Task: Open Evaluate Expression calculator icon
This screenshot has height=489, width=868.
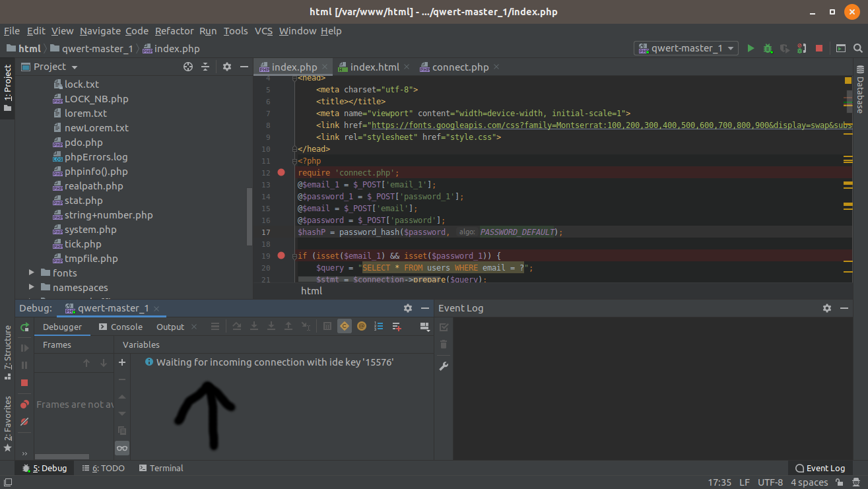Action: 327,326
